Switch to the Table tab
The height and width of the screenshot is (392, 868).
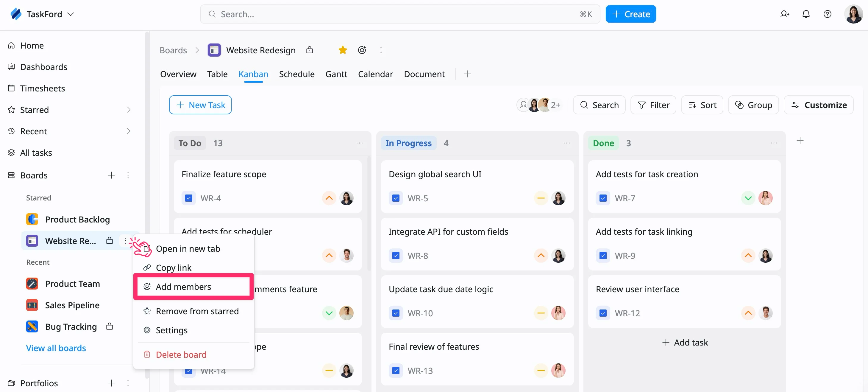[x=217, y=74]
